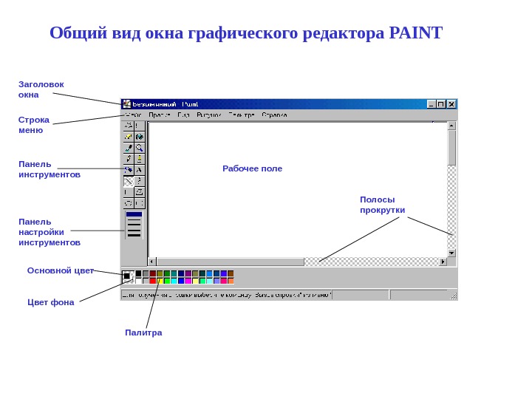Pick the black palette swatch
Screen dimensions: 532x399
pos(138,273)
